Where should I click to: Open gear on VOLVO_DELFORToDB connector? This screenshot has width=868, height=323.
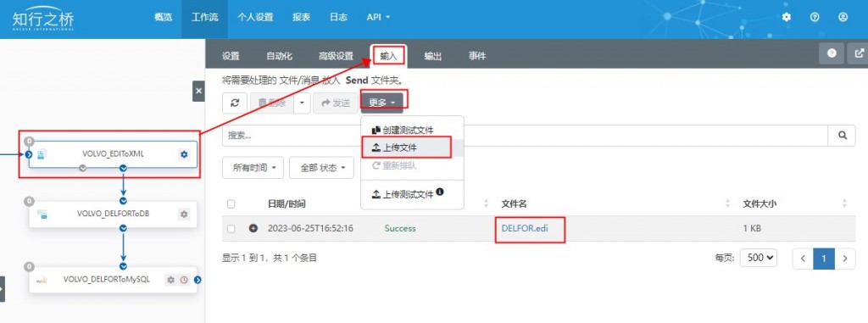pos(184,214)
